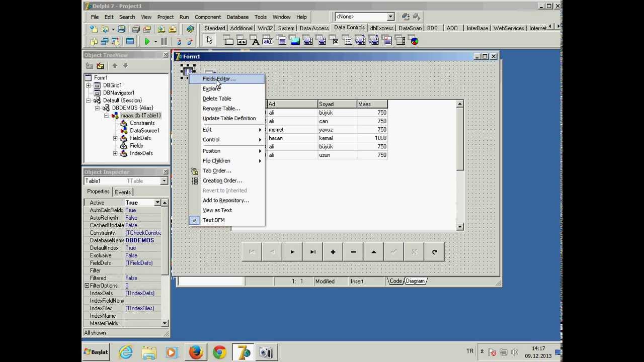Select the DBChart component in palette
This screenshot has width=644, height=362.
pos(415,41)
